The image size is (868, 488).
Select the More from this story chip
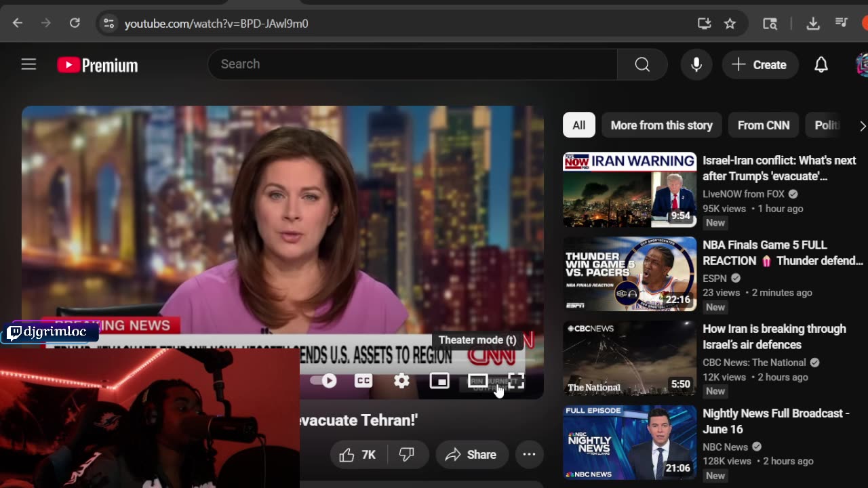661,125
